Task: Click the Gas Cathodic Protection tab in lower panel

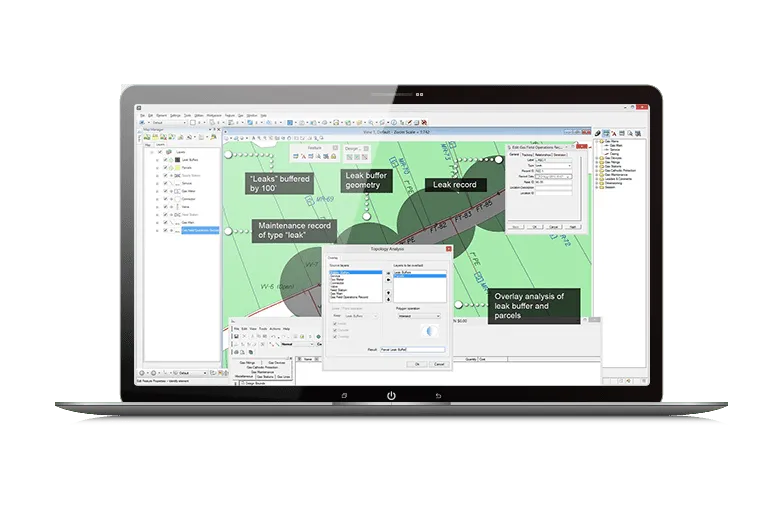Action: [262, 367]
